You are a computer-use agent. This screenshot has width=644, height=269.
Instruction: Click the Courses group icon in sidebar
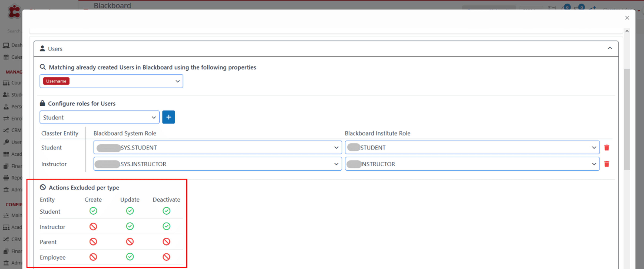pos(6,83)
